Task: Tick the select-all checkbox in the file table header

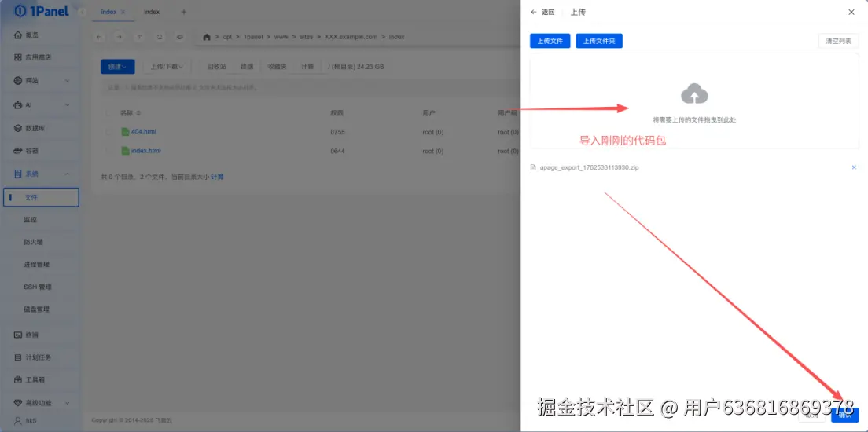Action: click(108, 113)
